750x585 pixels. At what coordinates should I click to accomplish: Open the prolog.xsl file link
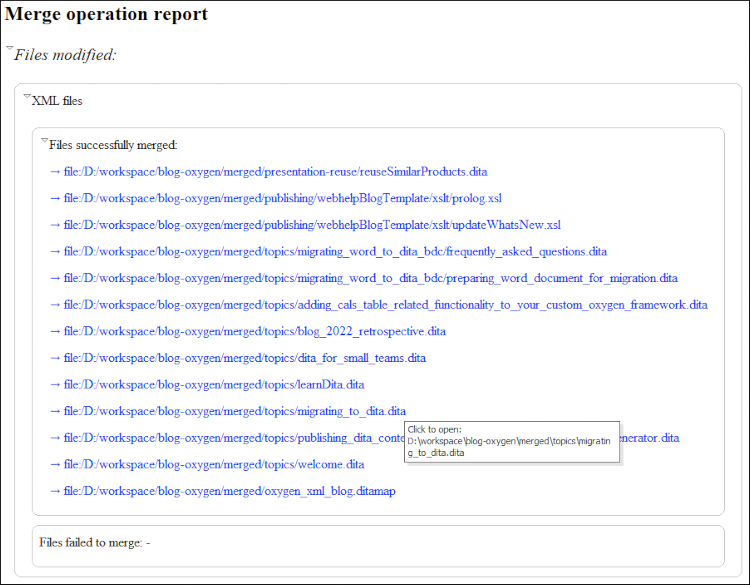point(282,198)
